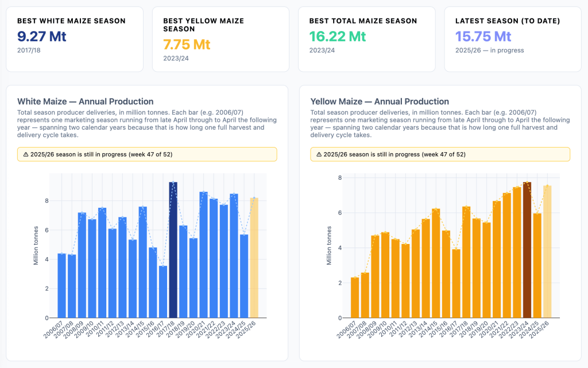The image size is (588, 368).
Task: Select the Best Yellow Maize Season card
Action: (x=220, y=39)
